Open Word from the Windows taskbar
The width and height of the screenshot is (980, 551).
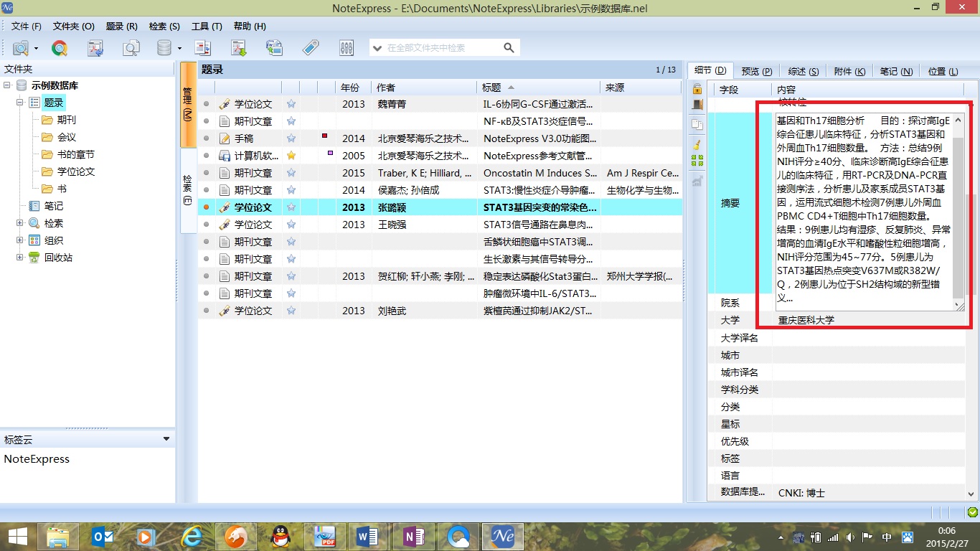point(367,536)
